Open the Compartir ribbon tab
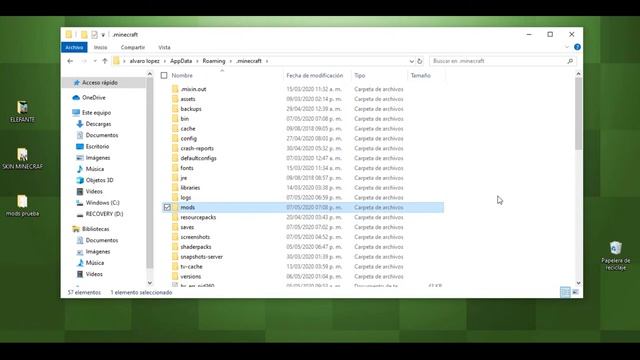This screenshot has height=360, width=640. (x=133, y=47)
